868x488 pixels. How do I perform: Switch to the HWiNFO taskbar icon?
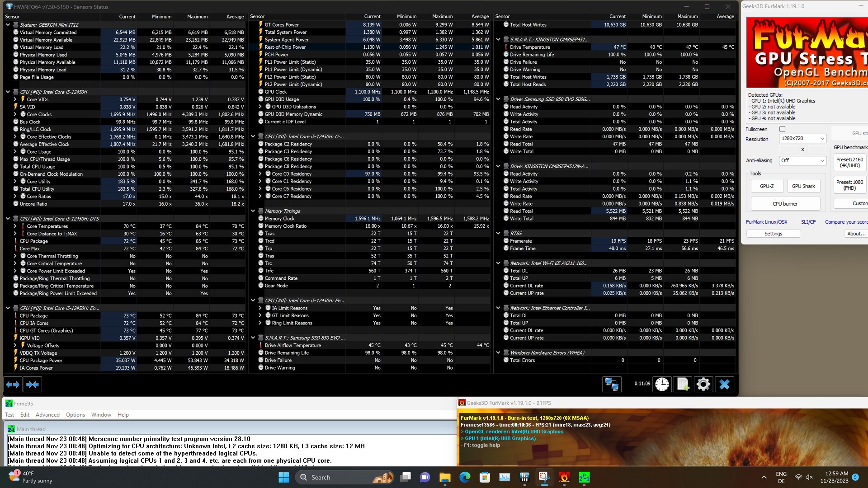coord(524,477)
